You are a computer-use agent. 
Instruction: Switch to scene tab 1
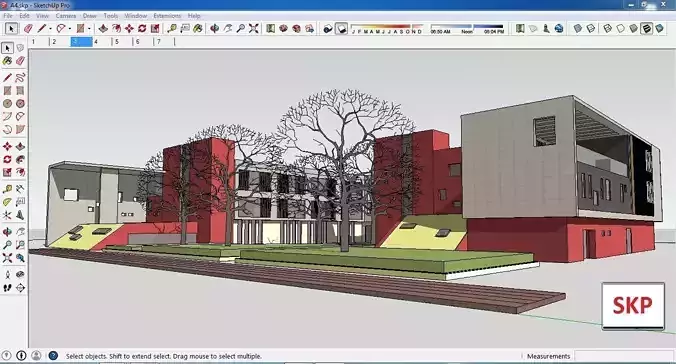[39, 42]
